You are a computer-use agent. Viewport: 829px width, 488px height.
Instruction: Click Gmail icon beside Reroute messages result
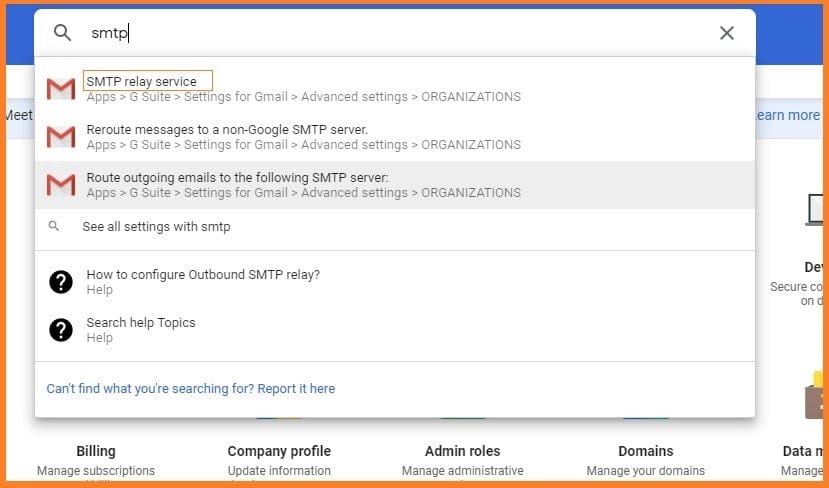[61, 137]
